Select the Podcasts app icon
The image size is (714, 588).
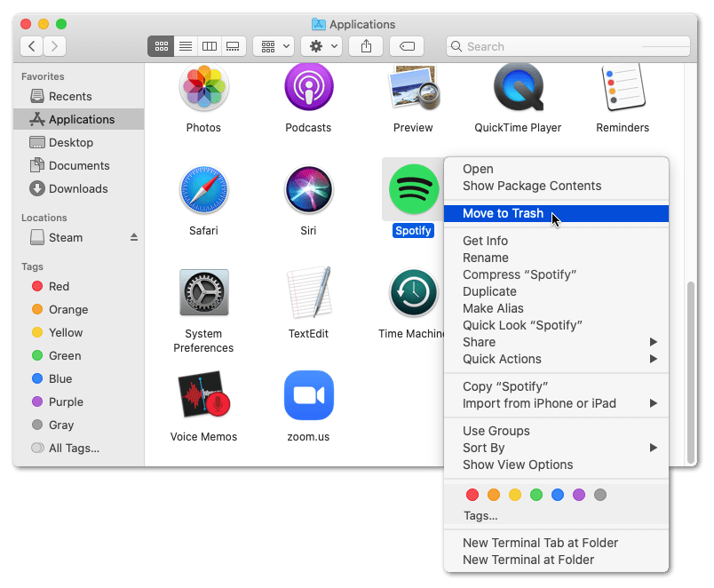tap(309, 86)
